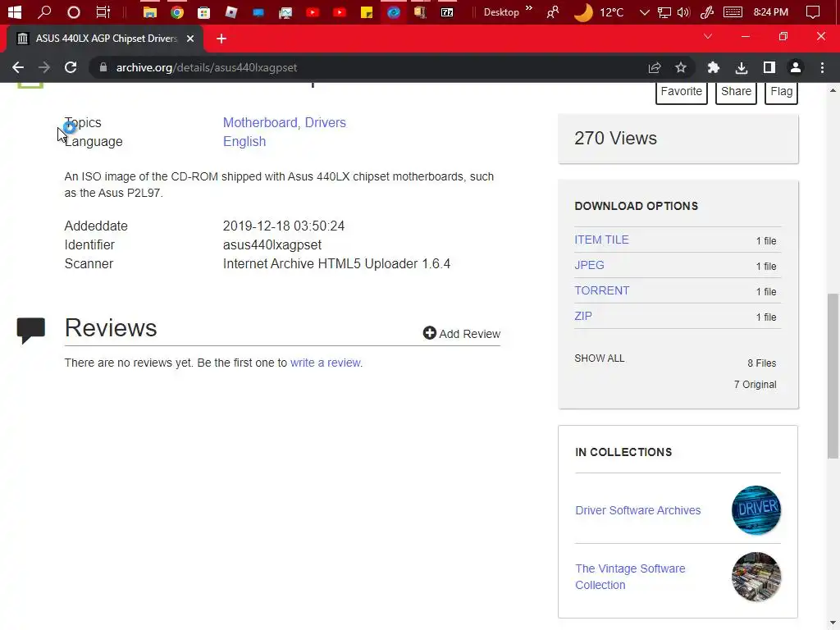The image size is (840, 630).
Task: Open the taskbar search magnifier
Action: click(44, 11)
